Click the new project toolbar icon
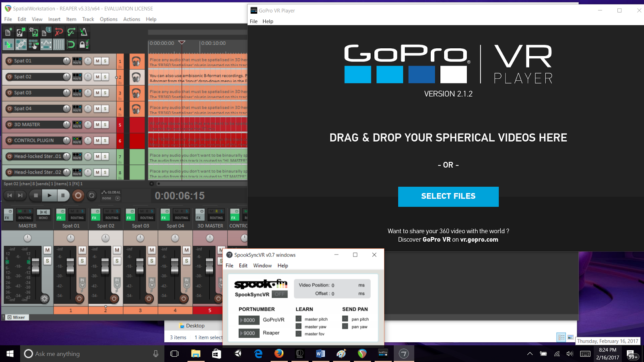 (x=8, y=32)
